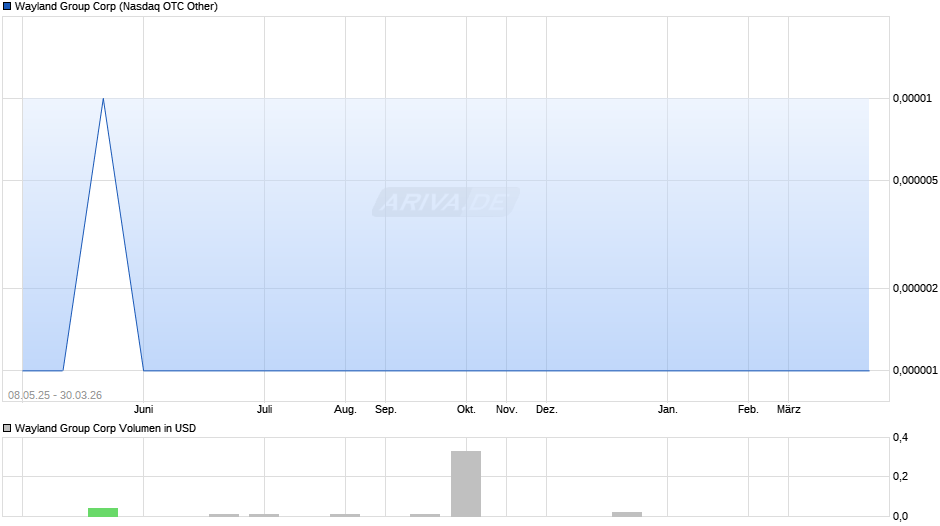This screenshot has height=526, width=940.
Task: Click the '0,000001' price axis value
Action: click(915, 371)
